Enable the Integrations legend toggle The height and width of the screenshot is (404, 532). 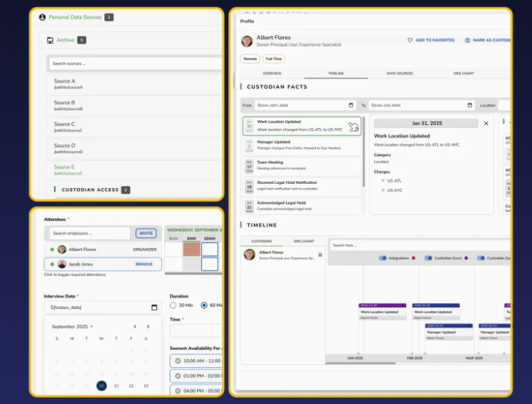click(383, 257)
